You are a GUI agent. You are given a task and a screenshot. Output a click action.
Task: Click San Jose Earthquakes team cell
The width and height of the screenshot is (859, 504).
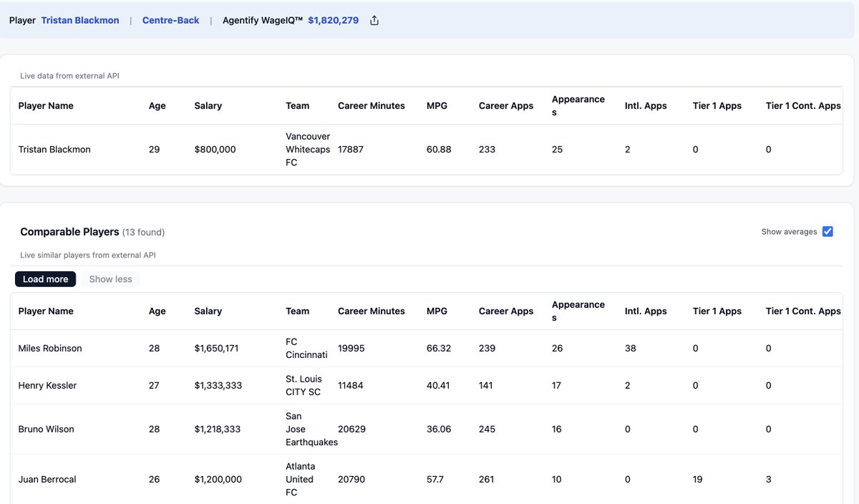click(x=311, y=430)
